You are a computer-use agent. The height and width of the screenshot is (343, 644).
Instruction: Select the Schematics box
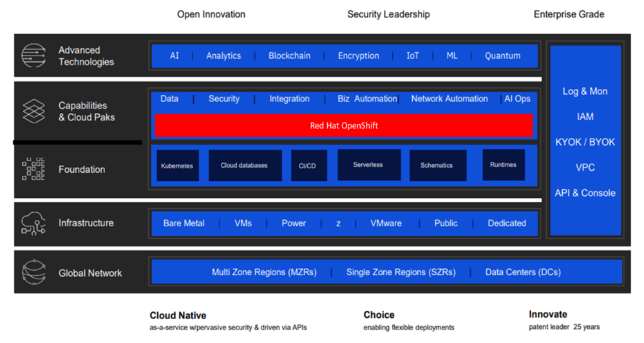(438, 165)
